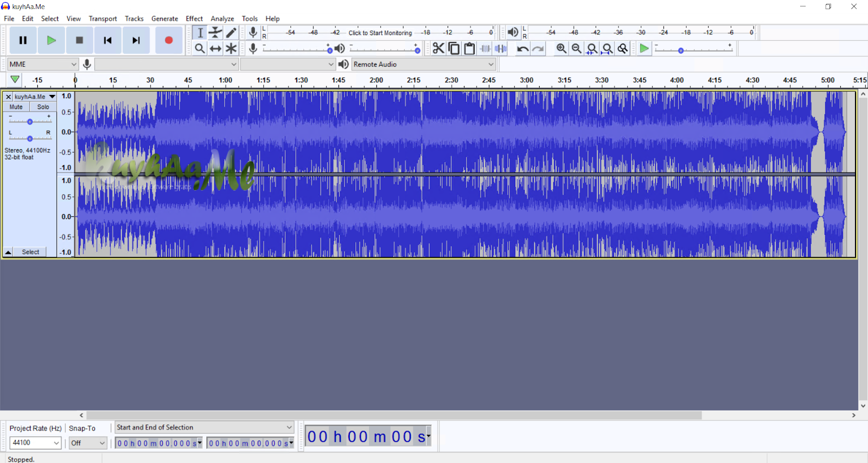The height and width of the screenshot is (463, 868).
Task: Click the Cut scissors icon
Action: [x=438, y=48]
